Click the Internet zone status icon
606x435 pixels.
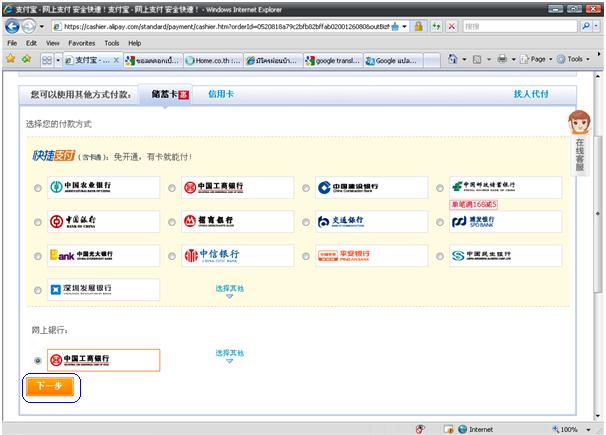(475, 429)
